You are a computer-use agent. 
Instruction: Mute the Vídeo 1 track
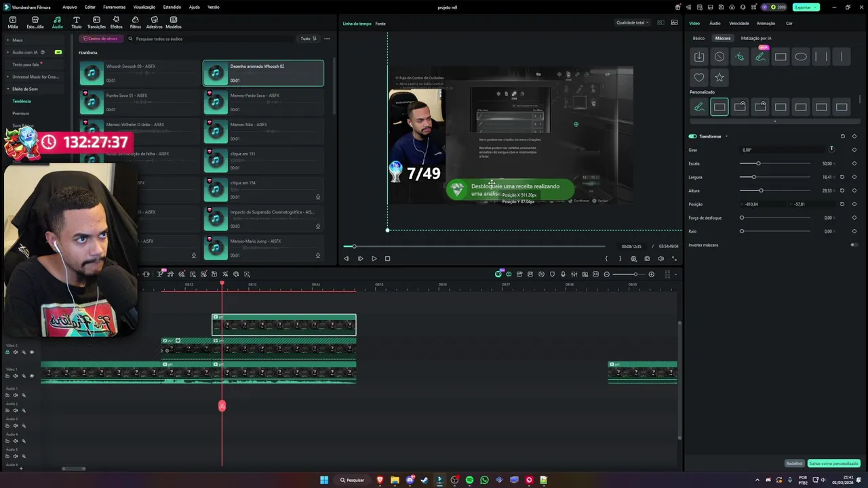click(16, 375)
